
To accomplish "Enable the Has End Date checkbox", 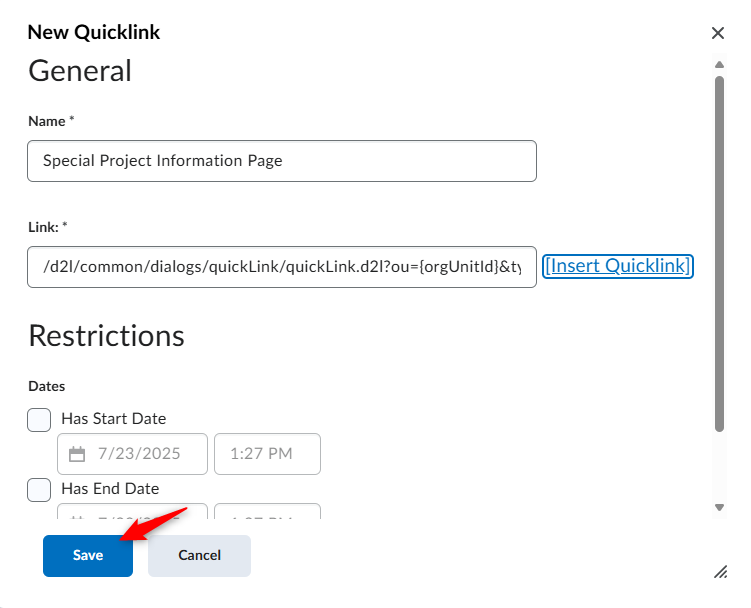I will 39,490.
